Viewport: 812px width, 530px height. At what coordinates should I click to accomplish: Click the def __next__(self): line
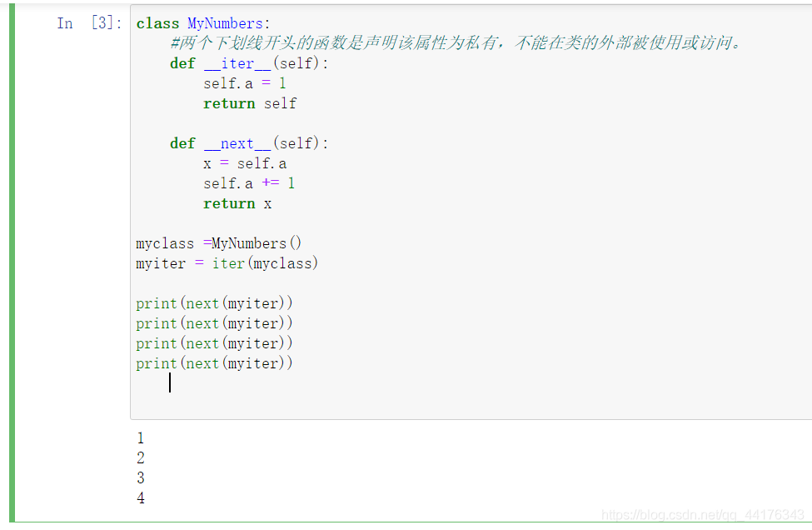(x=249, y=143)
